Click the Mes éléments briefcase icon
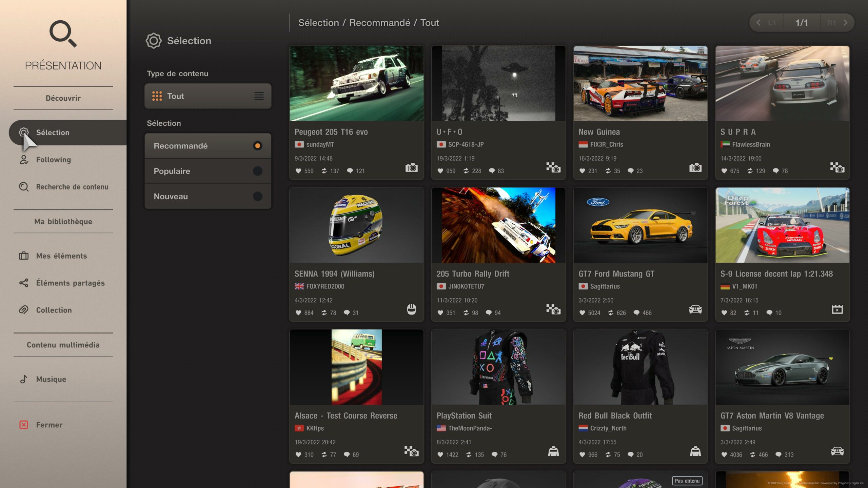Viewport: 868px width, 488px height. coord(24,256)
